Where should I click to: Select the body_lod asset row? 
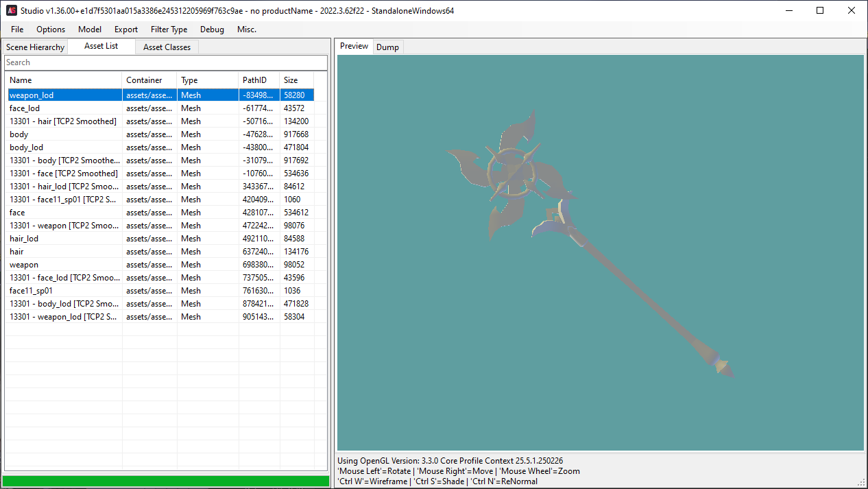coord(160,147)
